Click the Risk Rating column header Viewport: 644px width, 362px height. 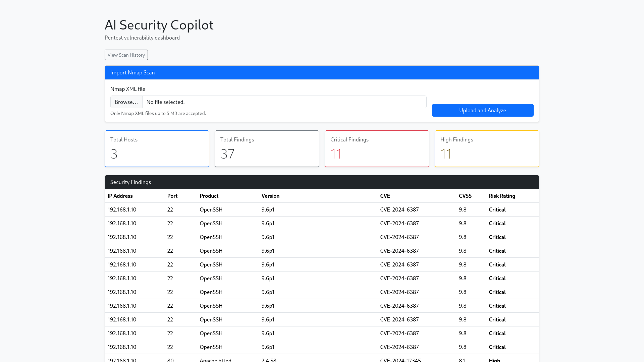502,196
